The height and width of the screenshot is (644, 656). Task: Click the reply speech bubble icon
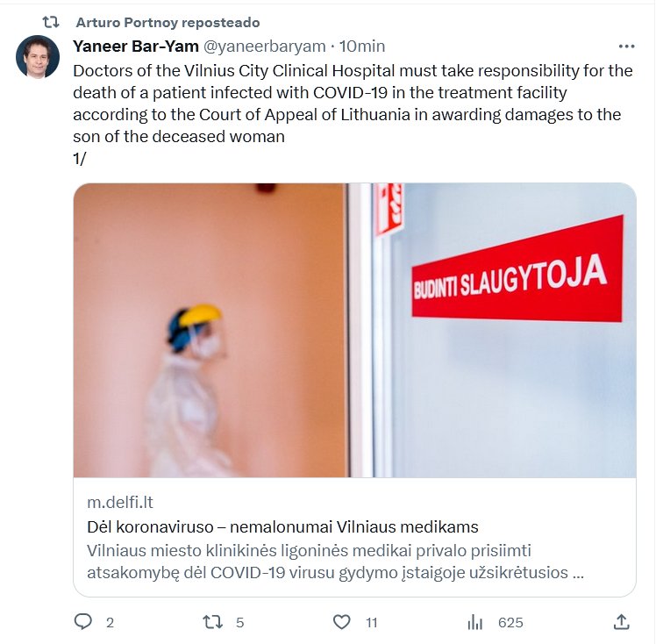click(x=82, y=621)
